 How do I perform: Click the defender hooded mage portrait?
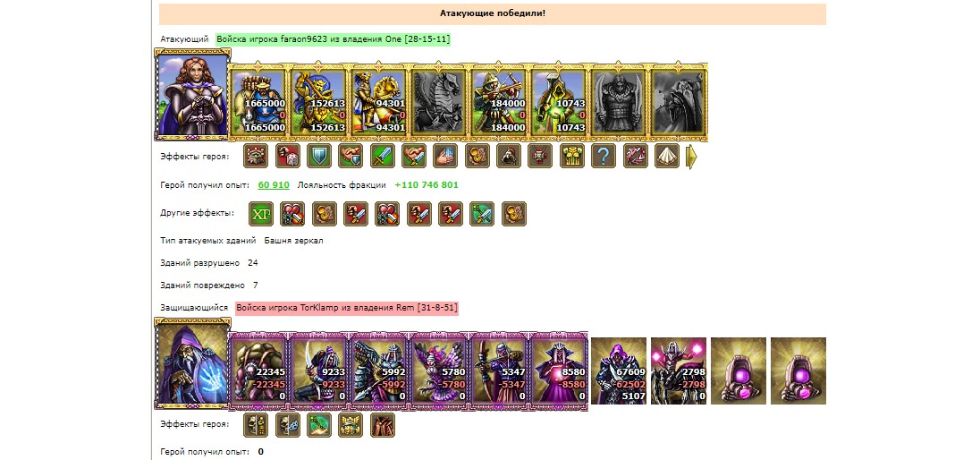click(192, 364)
